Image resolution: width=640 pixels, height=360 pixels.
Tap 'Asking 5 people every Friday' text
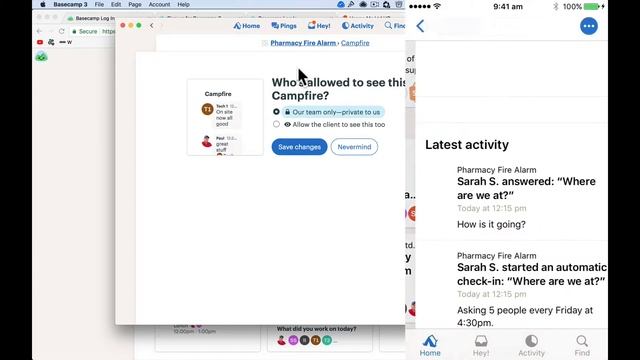[x=525, y=316]
